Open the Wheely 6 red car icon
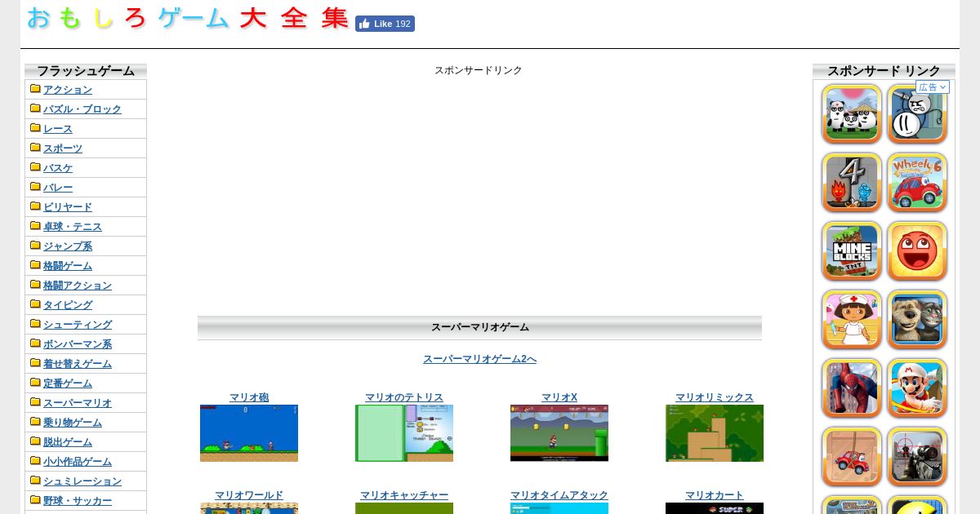 click(x=917, y=183)
